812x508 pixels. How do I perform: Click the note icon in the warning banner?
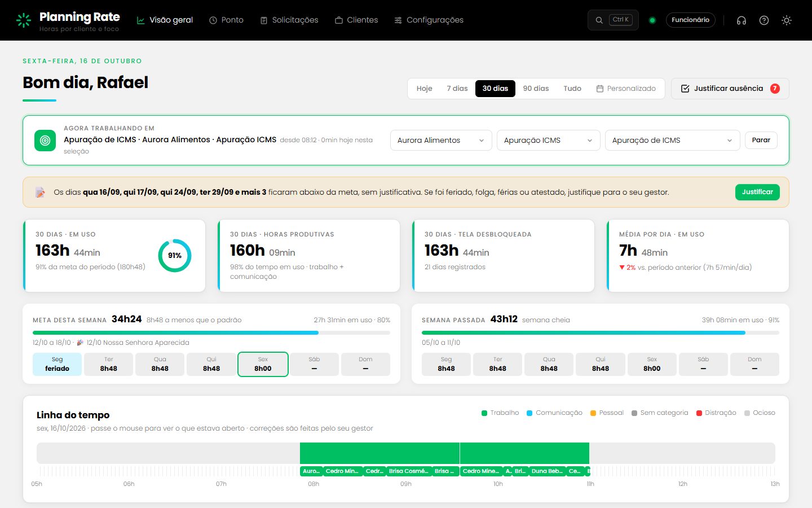pos(40,192)
